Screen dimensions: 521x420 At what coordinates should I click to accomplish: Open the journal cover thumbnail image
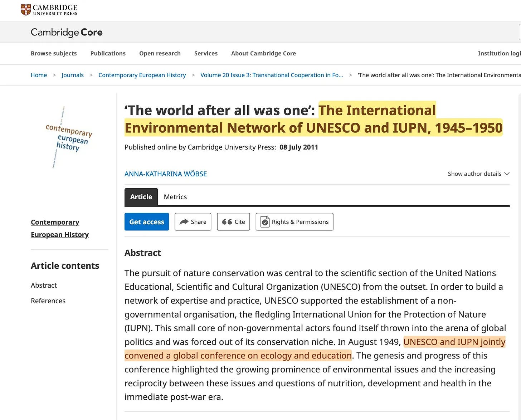(x=69, y=137)
